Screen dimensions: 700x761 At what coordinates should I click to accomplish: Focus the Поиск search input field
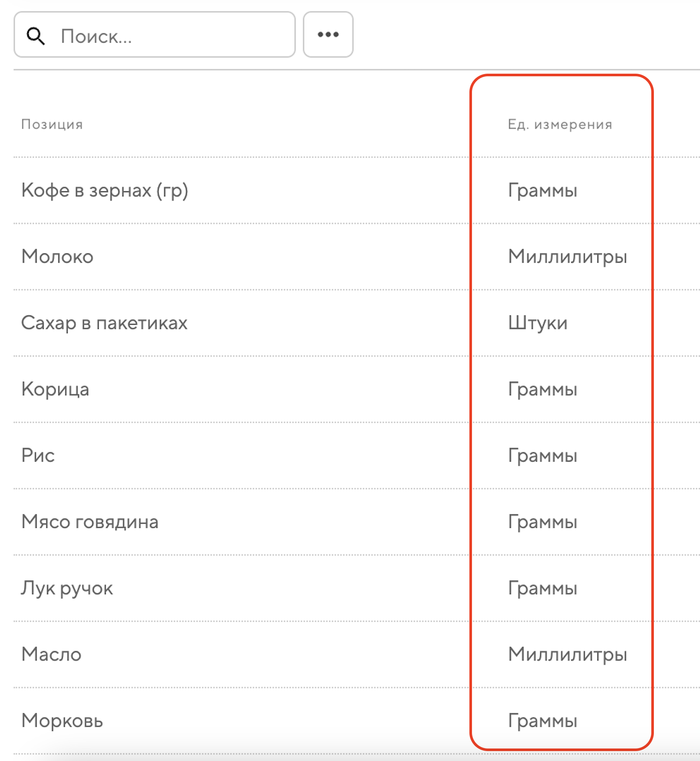(x=172, y=36)
